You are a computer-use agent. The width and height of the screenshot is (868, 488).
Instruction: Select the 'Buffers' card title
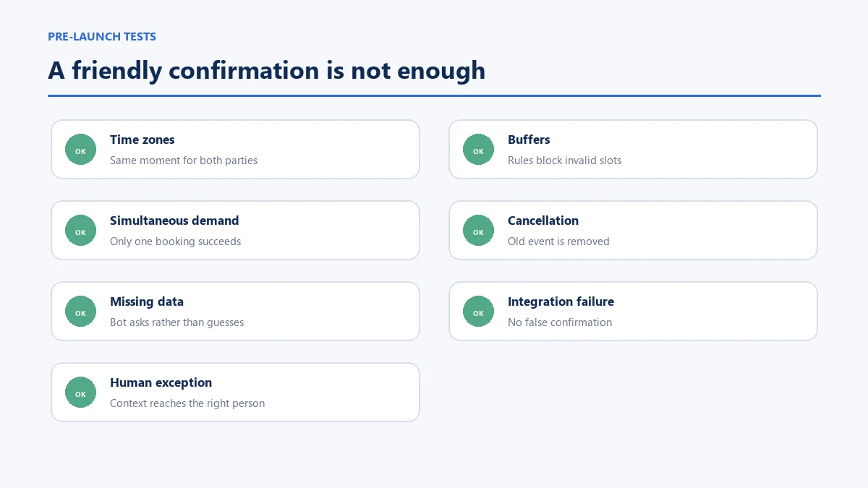point(529,140)
